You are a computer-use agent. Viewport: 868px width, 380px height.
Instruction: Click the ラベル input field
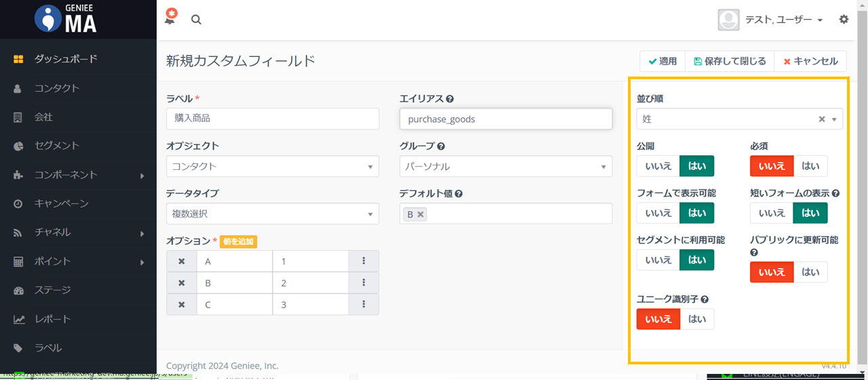273,118
